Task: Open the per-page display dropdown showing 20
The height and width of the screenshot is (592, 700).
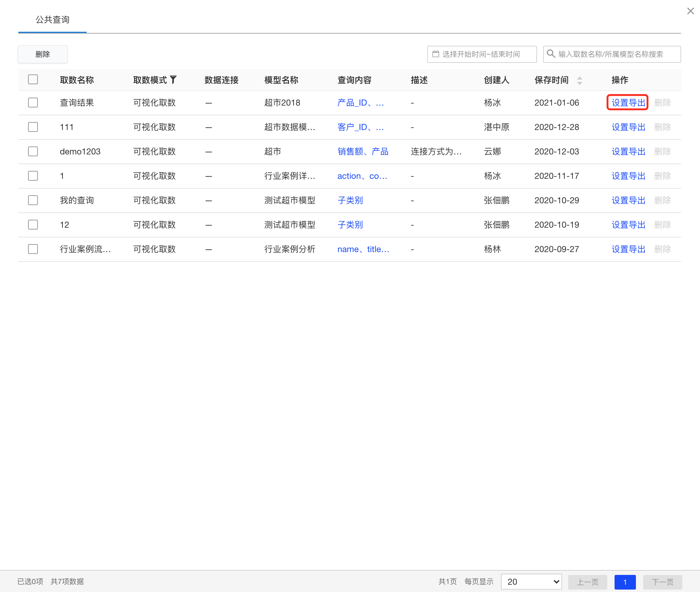Action: [531, 582]
